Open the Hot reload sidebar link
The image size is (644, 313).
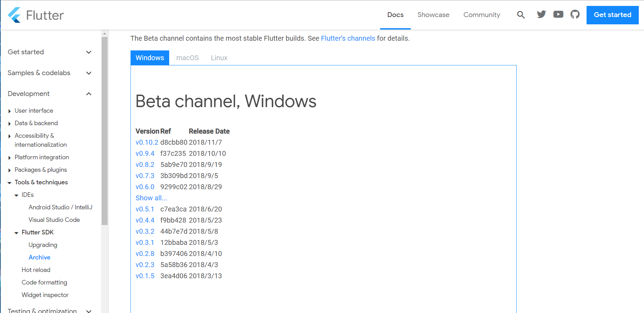tap(36, 270)
